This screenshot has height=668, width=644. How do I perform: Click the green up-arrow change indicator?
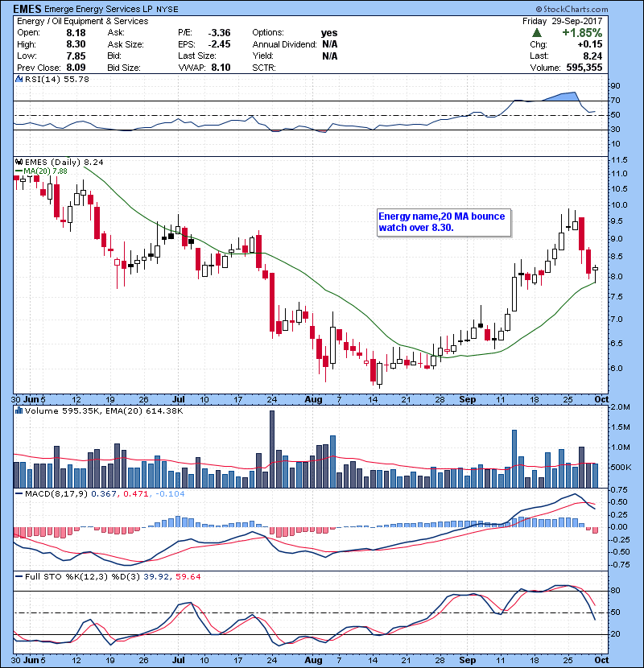(x=537, y=33)
